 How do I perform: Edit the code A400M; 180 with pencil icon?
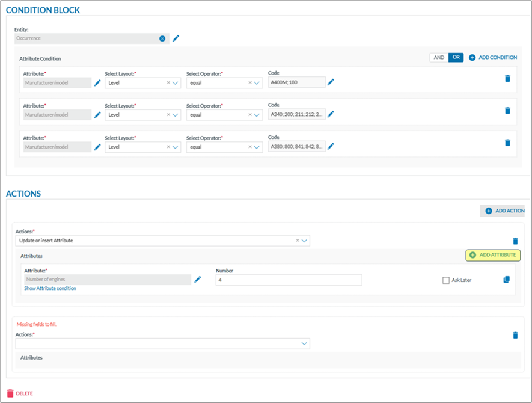(331, 82)
